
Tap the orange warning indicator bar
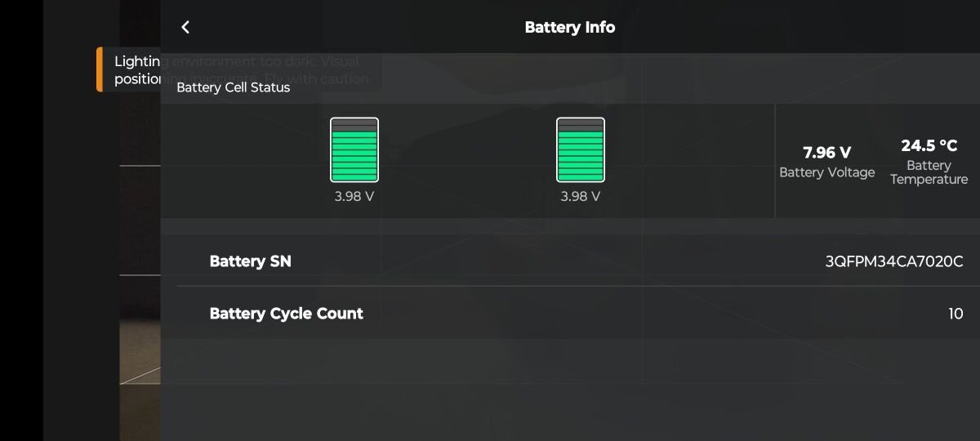pyautogui.click(x=100, y=69)
